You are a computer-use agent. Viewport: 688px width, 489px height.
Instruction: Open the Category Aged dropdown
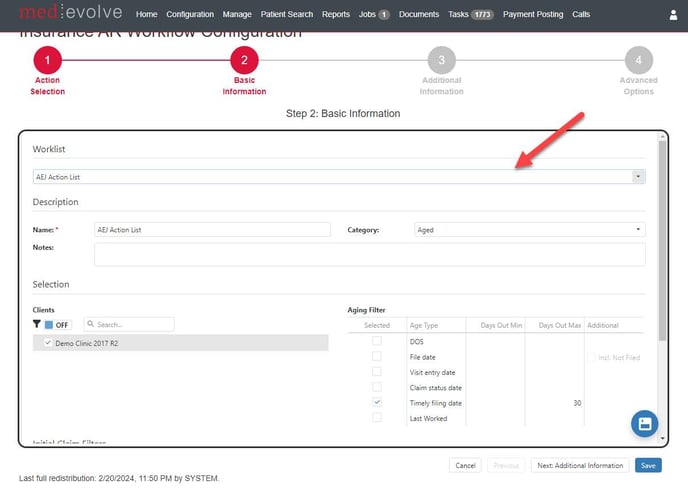[x=638, y=230]
